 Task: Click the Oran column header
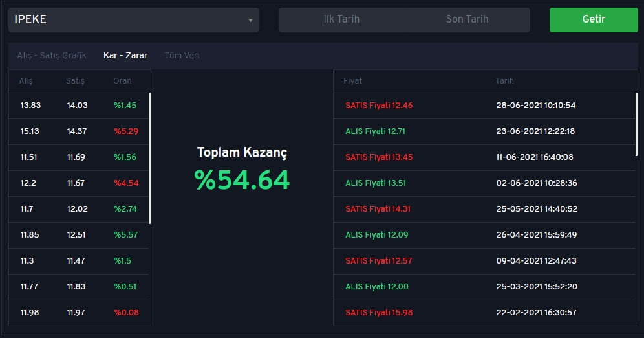click(122, 80)
